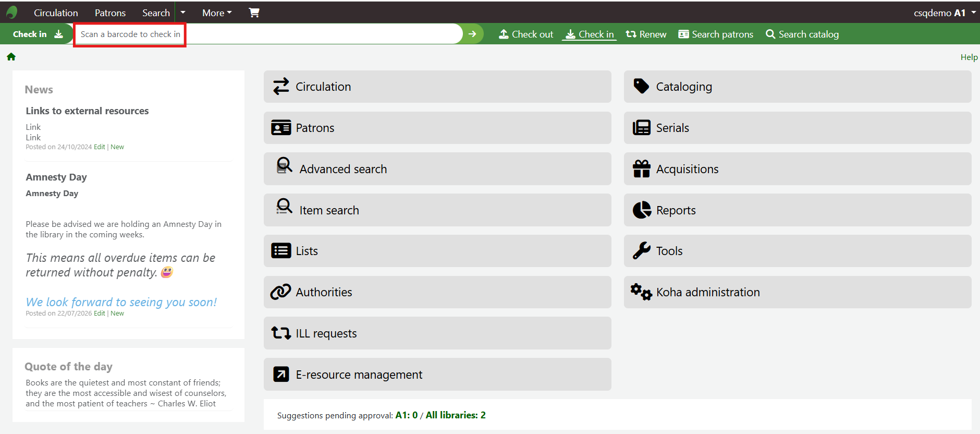Viewport: 980px width, 434px height.
Task: Switch to the Check out tab
Action: tap(526, 34)
